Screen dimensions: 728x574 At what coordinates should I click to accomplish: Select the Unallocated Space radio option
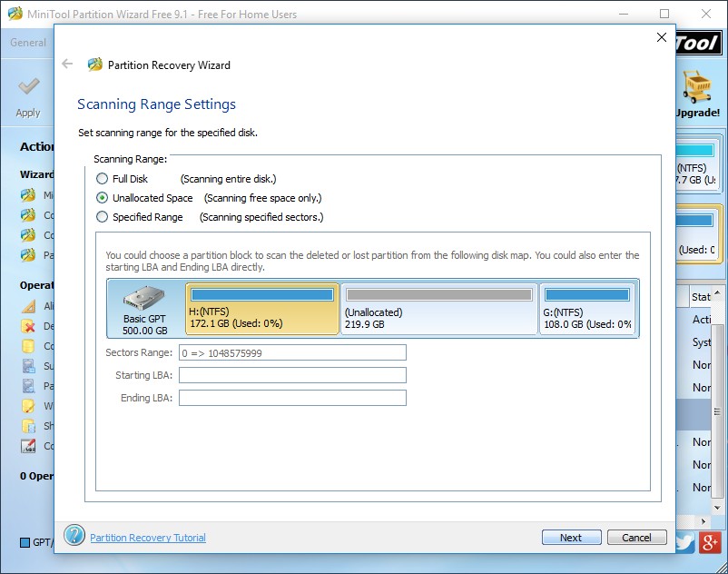102,198
